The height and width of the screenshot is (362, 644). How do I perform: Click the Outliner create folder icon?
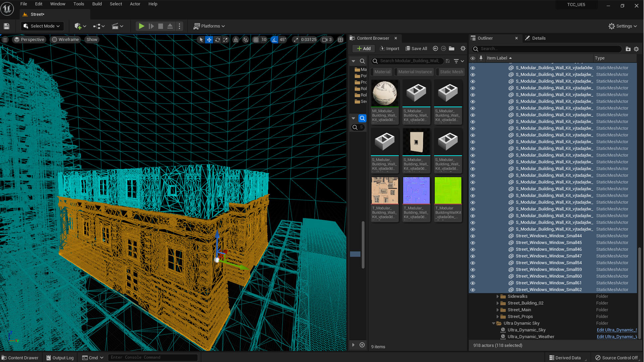pyautogui.click(x=628, y=49)
